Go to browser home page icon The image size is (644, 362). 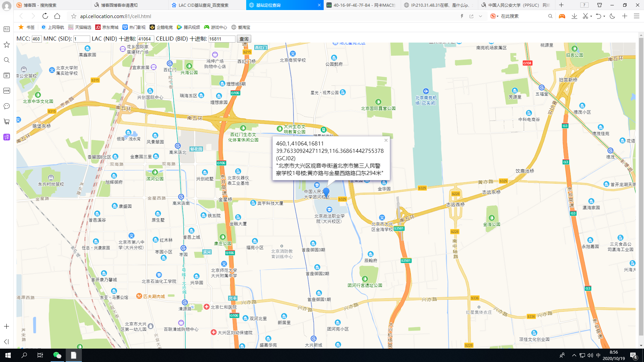tap(57, 16)
